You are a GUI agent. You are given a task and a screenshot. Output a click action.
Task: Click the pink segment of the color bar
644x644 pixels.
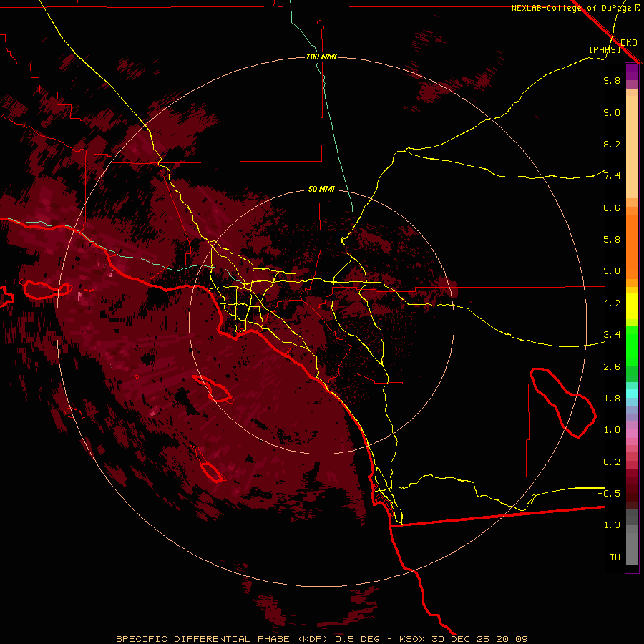632,434
